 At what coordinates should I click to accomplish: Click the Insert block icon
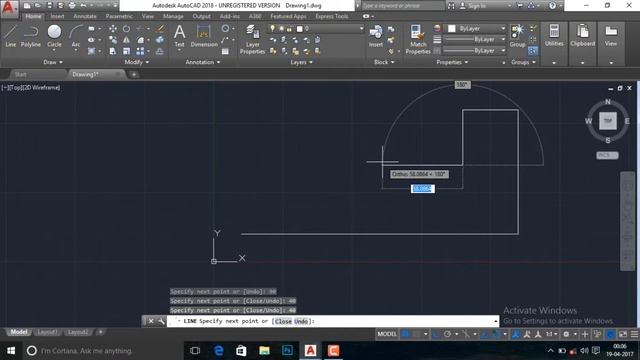click(376, 36)
